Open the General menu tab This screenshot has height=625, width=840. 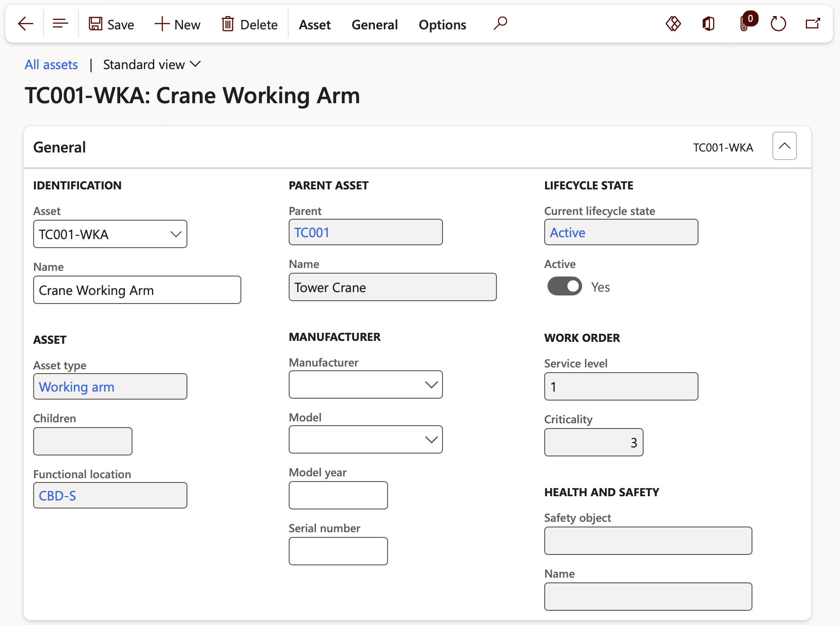point(375,25)
